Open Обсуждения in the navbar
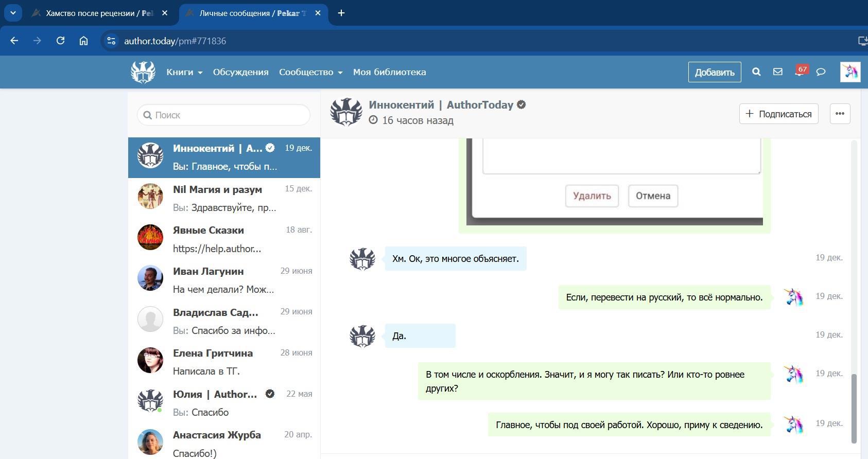 click(x=241, y=72)
